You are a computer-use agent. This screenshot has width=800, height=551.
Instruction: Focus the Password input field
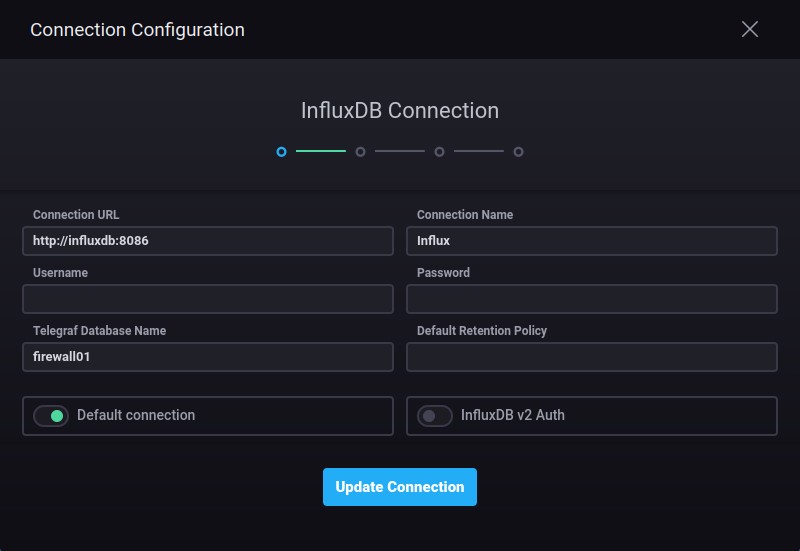click(592, 299)
